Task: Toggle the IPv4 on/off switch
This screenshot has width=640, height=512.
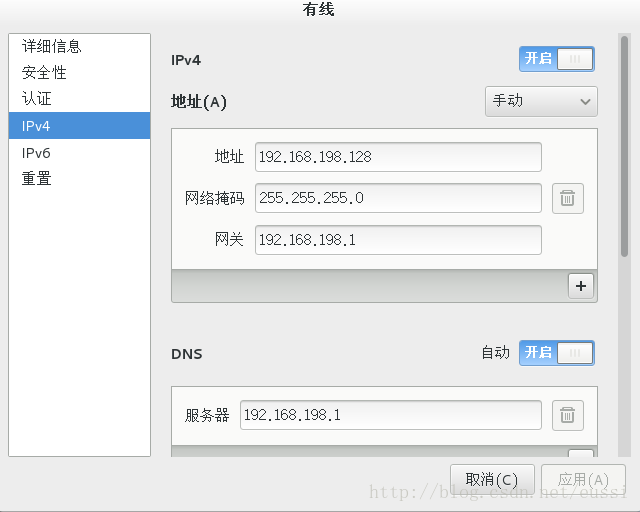Action: 557,59
